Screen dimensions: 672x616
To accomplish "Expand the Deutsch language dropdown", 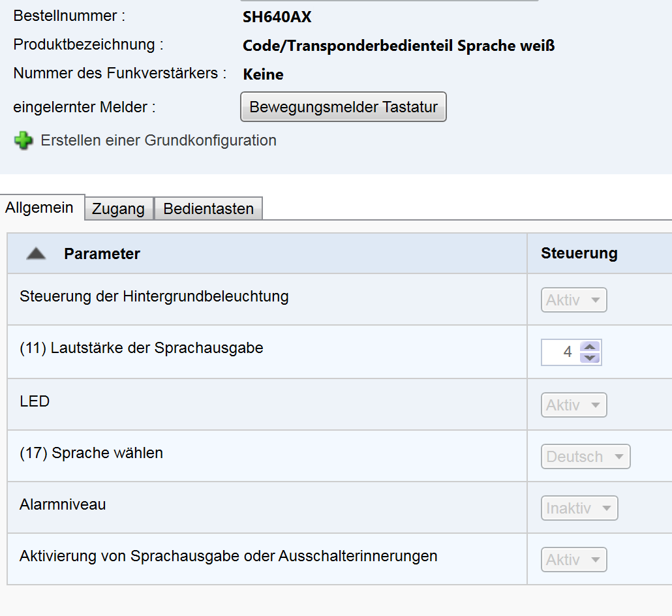I will coord(585,457).
